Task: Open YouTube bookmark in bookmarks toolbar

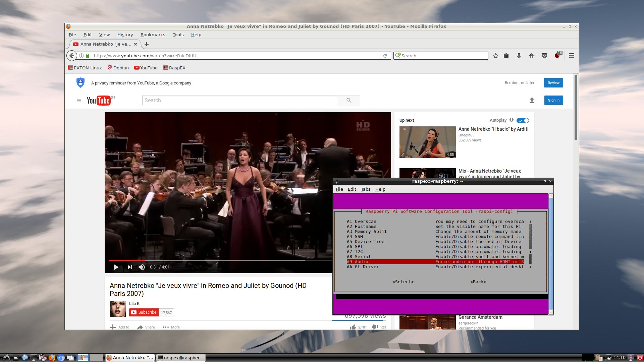Action: point(146,68)
